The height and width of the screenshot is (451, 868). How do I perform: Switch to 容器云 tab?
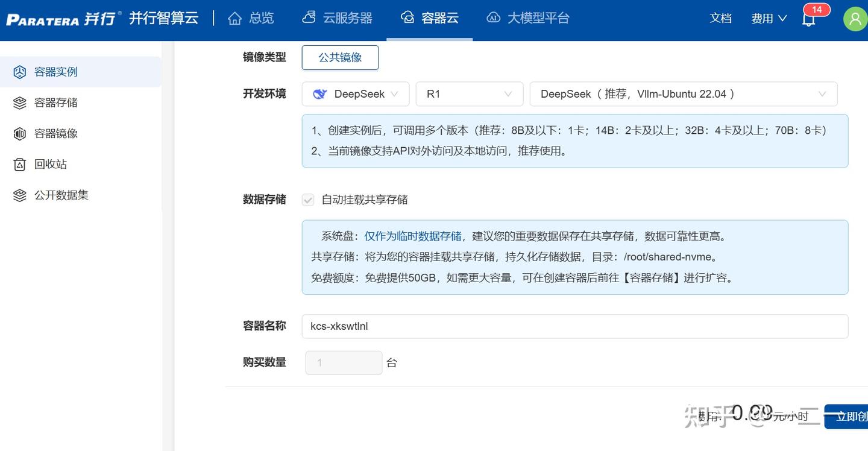coord(430,18)
